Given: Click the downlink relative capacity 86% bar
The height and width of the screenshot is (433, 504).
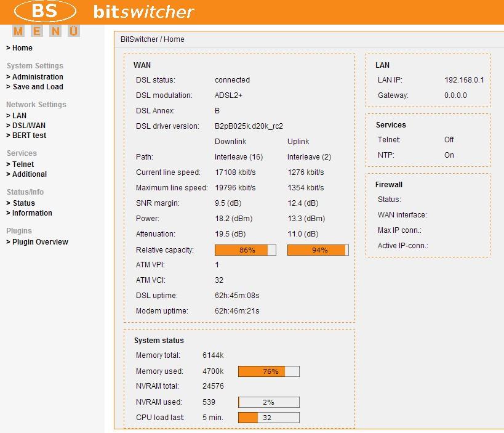Looking at the screenshot, I should [246, 250].
